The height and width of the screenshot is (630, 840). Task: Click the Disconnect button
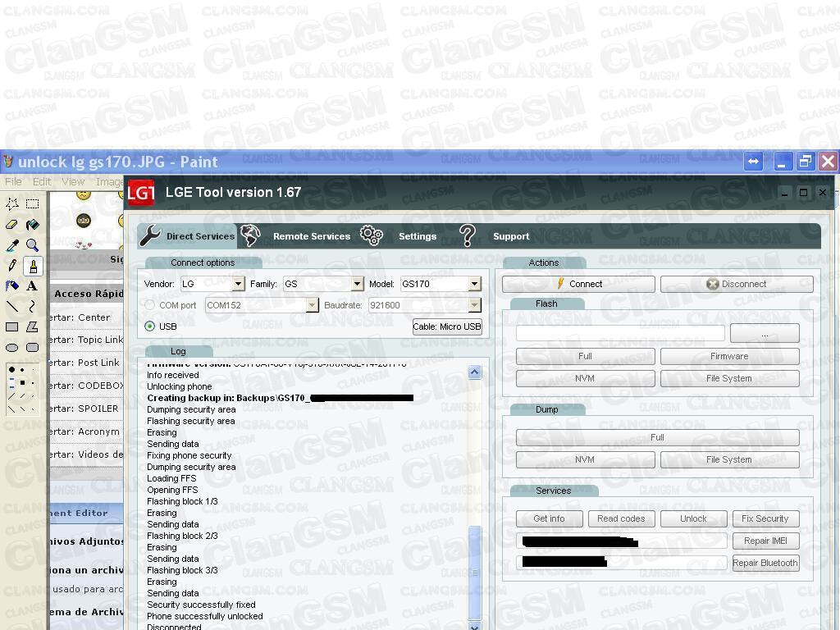737,284
